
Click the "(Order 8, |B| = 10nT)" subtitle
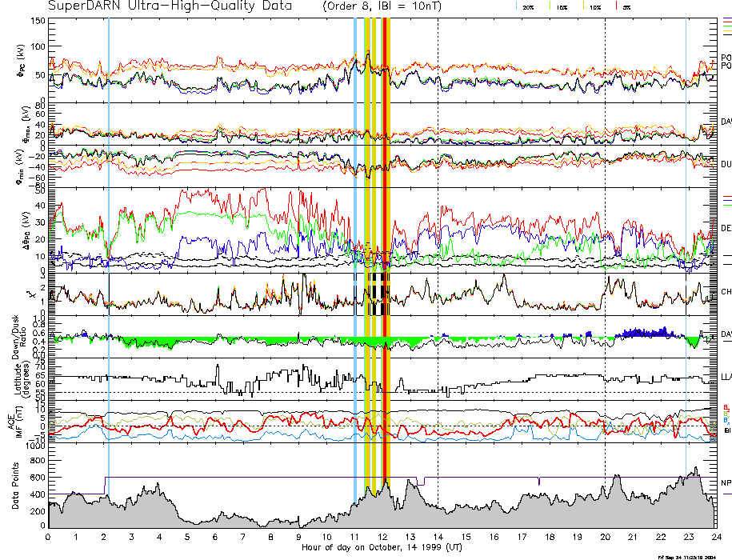pyautogui.click(x=382, y=6)
